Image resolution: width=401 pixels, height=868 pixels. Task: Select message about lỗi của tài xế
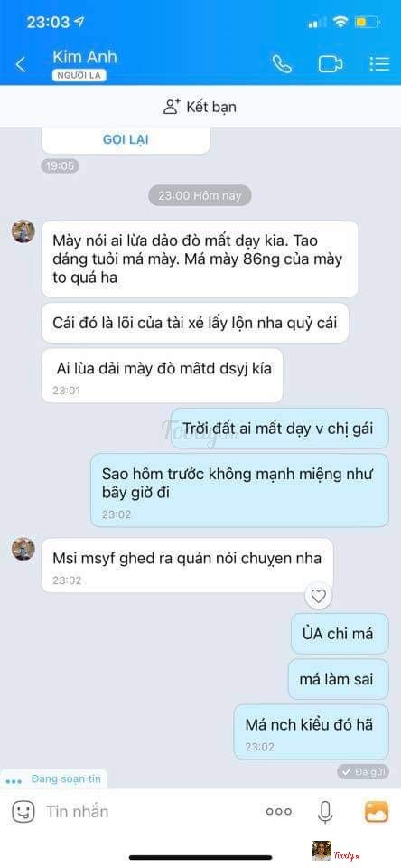pyautogui.click(x=195, y=323)
